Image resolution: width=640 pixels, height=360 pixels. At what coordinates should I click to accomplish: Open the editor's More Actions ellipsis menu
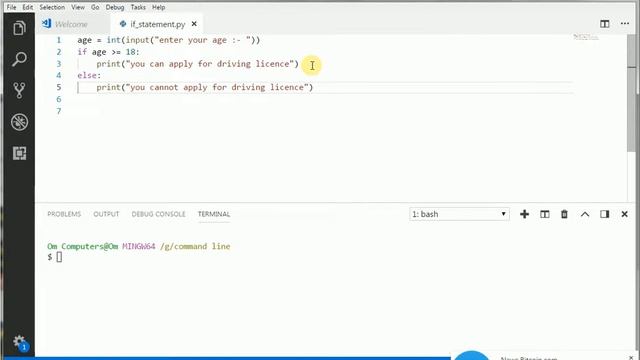624,24
